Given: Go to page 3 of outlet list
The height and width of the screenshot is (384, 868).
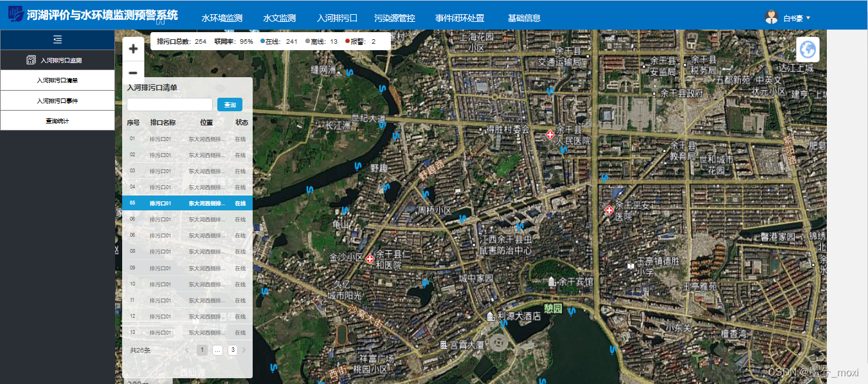Looking at the screenshot, I should coord(233,351).
